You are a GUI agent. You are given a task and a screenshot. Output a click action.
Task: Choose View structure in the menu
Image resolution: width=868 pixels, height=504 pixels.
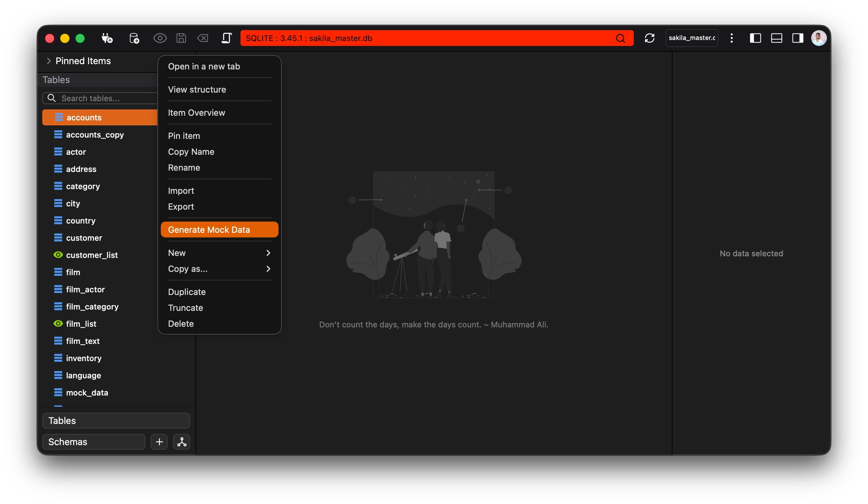[197, 90]
